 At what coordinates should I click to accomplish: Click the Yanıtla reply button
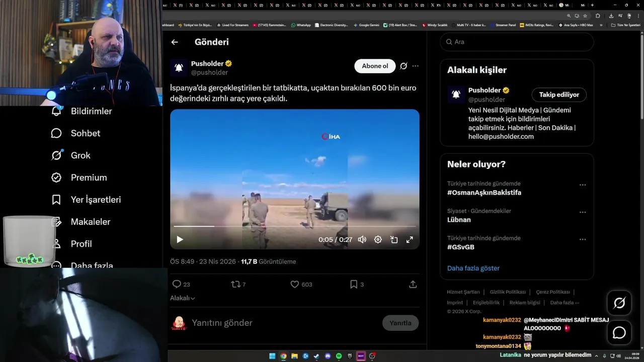click(x=400, y=323)
